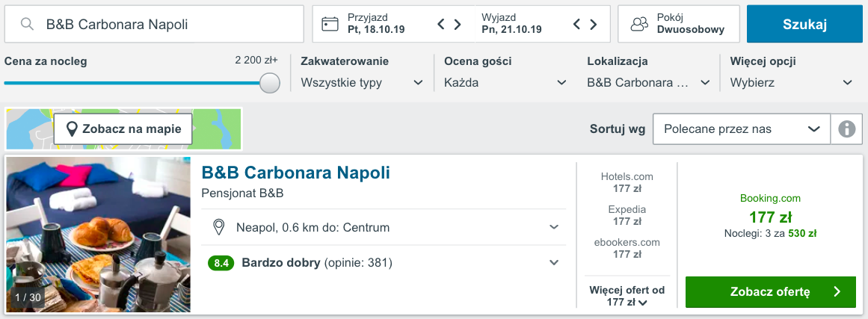Click the green Zobacz ofertę button
Screen dimensions: 868x319
coord(770,292)
